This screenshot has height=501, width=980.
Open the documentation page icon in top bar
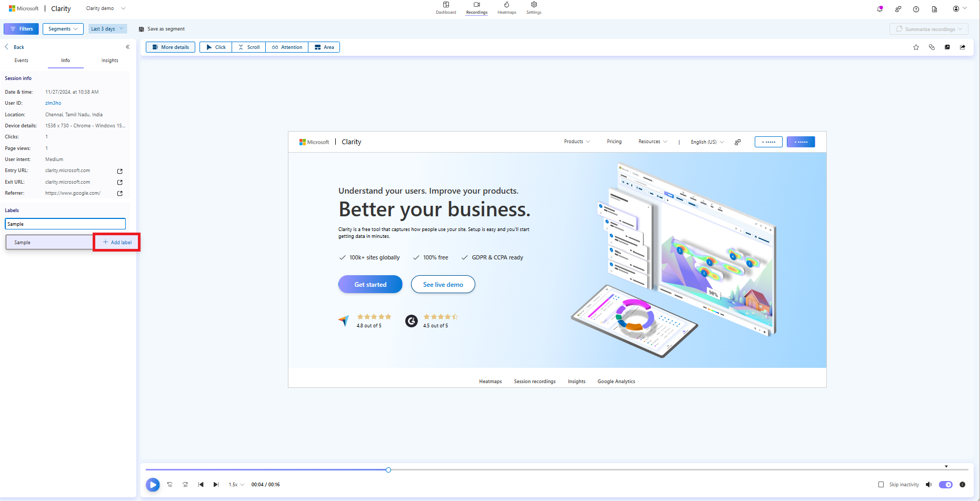[x=934, y=9]
